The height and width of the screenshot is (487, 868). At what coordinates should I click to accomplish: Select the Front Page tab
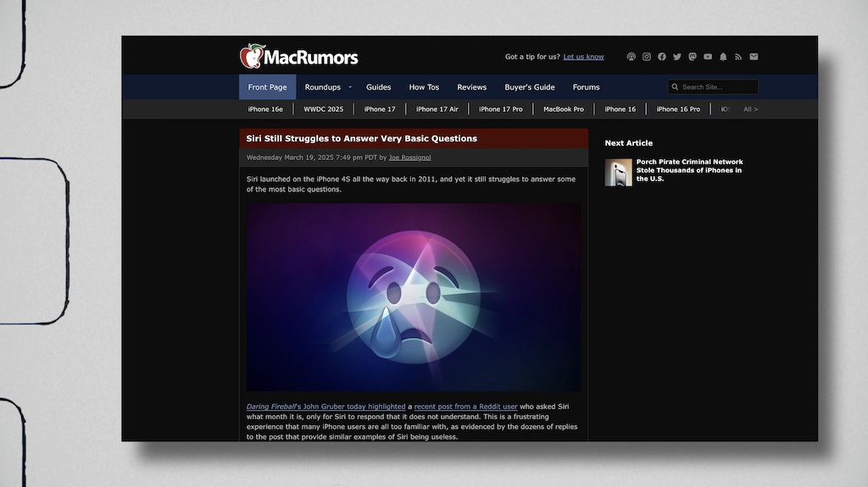click(267, 87)
